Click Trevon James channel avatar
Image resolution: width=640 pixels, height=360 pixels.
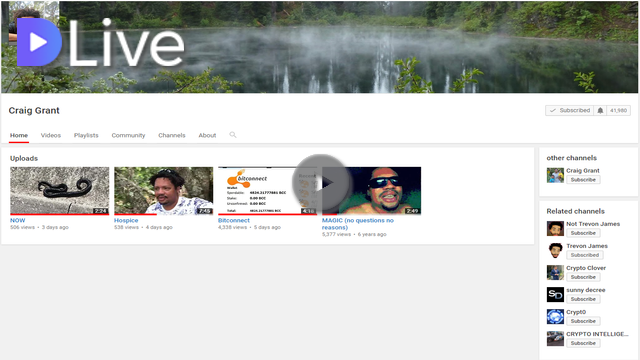[x=555, y=251]
